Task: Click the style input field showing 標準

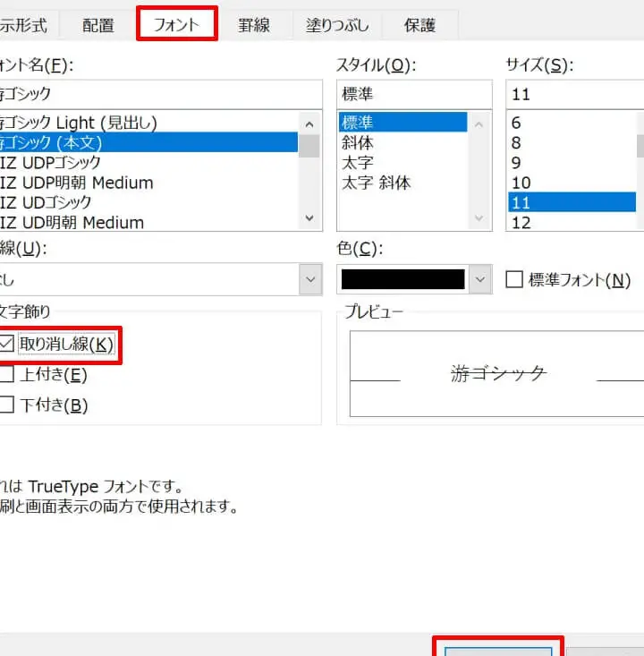Action: point(414,94)
